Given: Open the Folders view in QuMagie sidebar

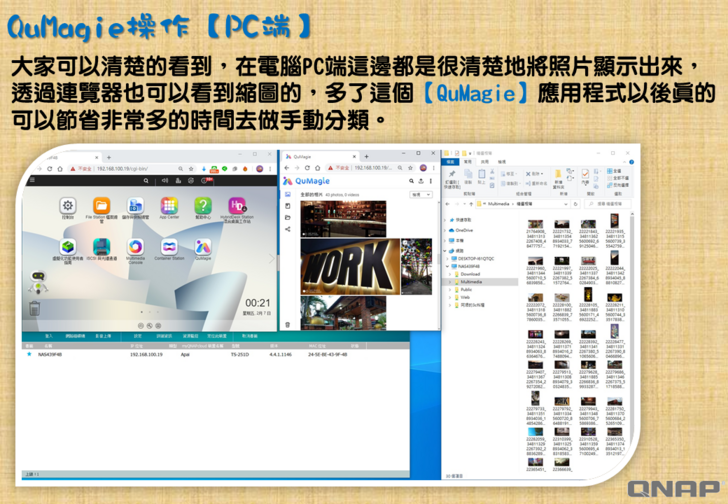Looking at the screenshot, I should 287,217.
